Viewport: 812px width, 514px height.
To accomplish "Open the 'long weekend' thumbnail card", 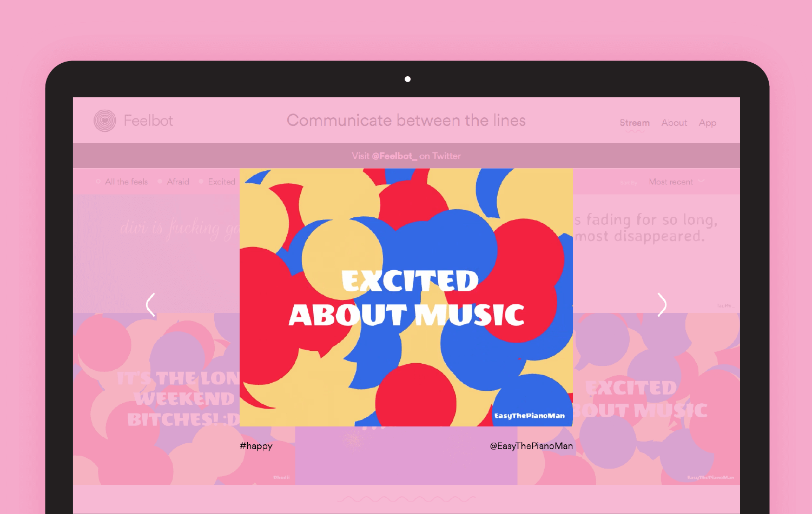I will click(x=156, y=399).
